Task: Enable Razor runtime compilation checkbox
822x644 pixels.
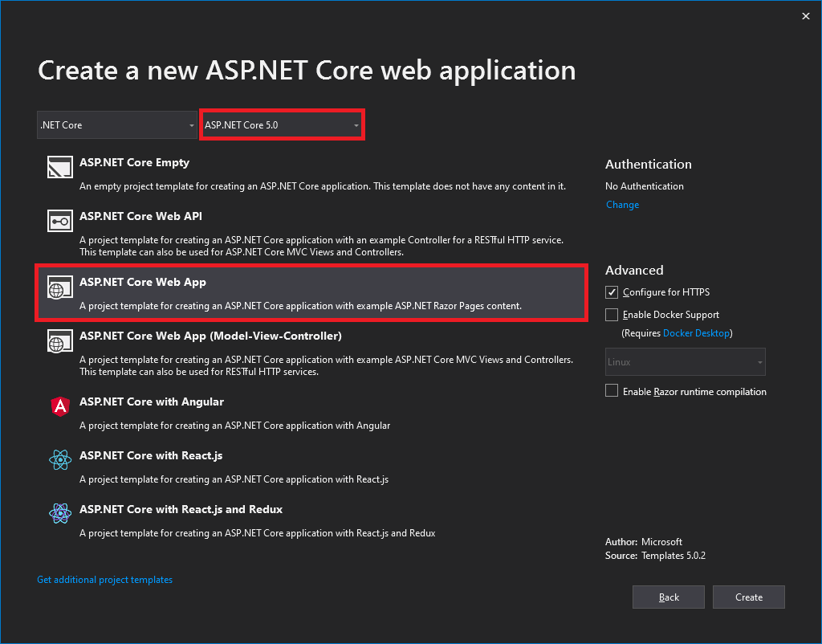Action: click(611, 391)
